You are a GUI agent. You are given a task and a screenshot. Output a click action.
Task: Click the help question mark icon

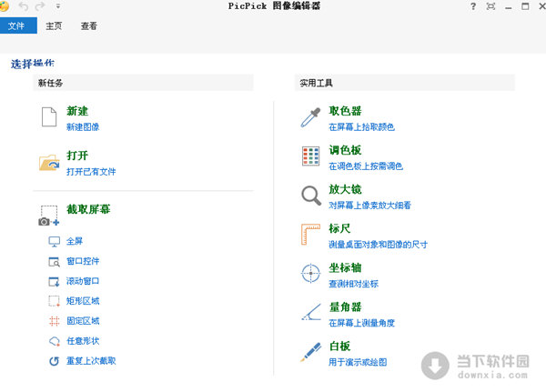[473, 6]
